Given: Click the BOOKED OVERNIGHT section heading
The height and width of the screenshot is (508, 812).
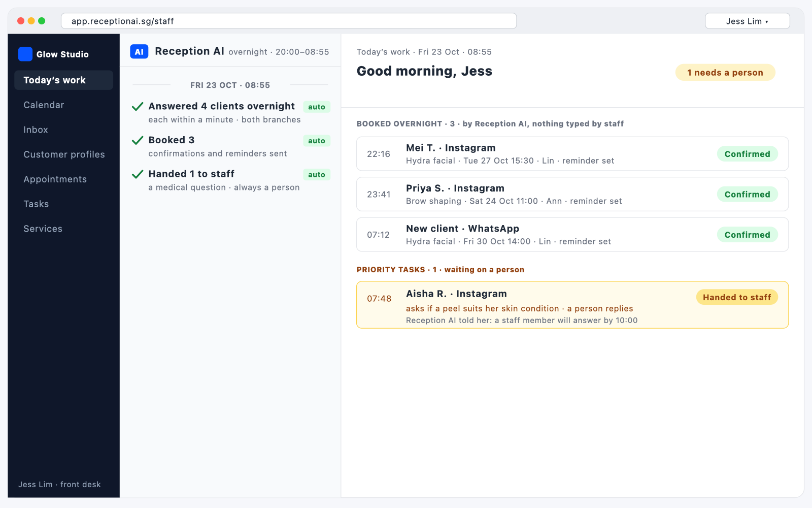Looking at the screenshot, I should (x=490, y=124).
